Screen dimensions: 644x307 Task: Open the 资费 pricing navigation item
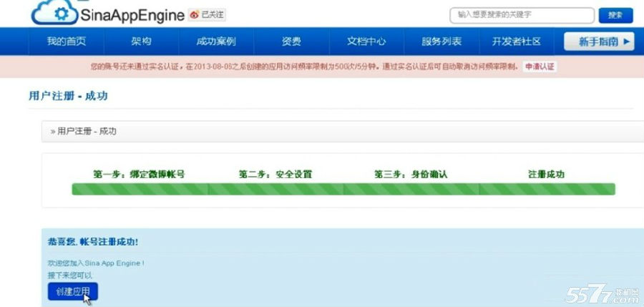pyautogui.click(x=291, y=41)
